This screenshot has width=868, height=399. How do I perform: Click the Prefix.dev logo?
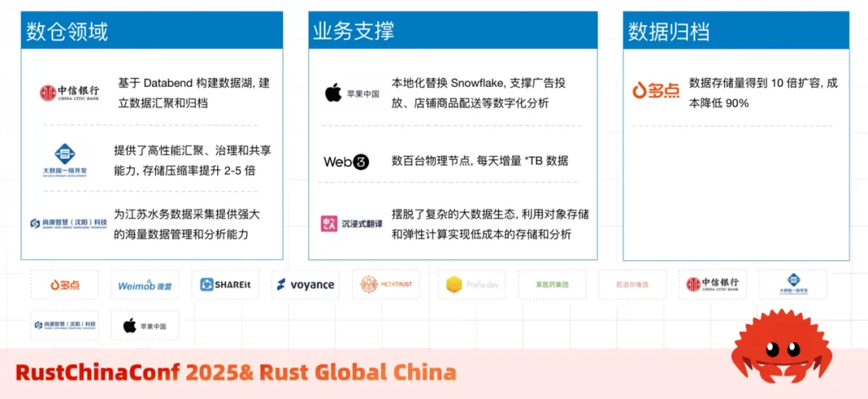pos(472,285)
